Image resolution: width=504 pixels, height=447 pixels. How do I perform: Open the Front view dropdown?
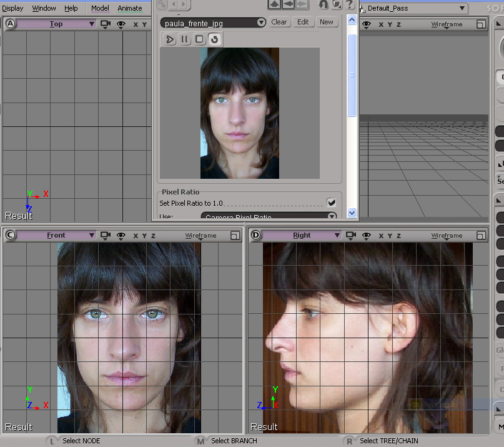56,235
